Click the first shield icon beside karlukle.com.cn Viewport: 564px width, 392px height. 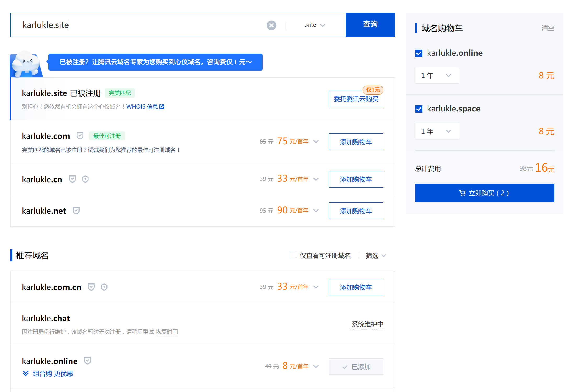[x=91, y=287]
